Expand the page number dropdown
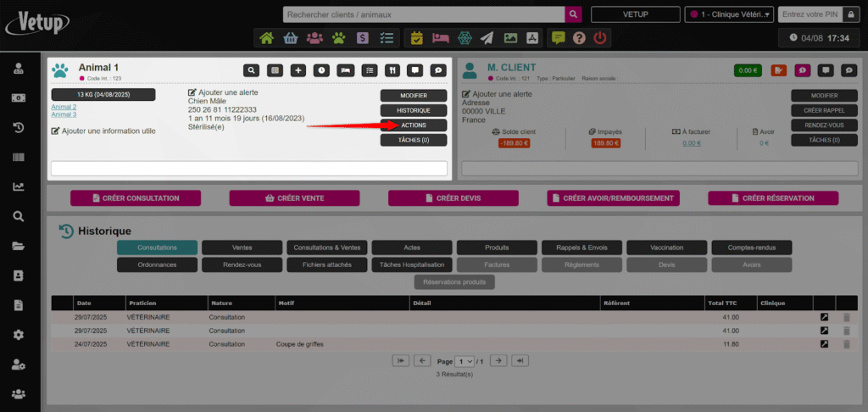 [465, 361]
